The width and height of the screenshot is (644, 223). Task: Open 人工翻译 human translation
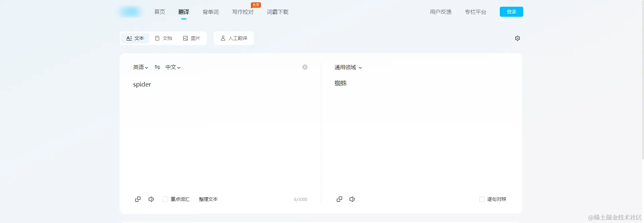coord(234,38)
